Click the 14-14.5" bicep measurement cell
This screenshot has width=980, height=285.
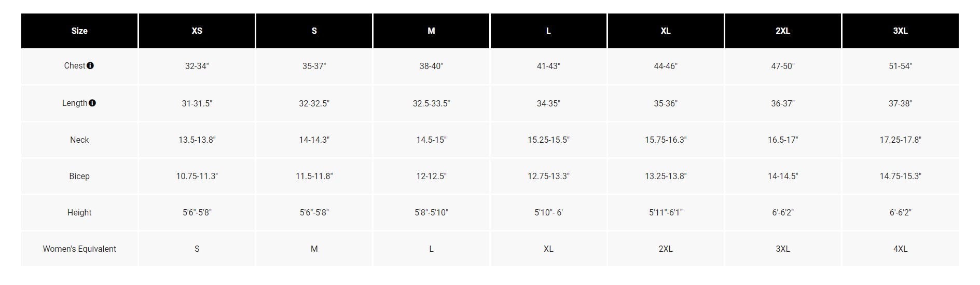(783, 177)
